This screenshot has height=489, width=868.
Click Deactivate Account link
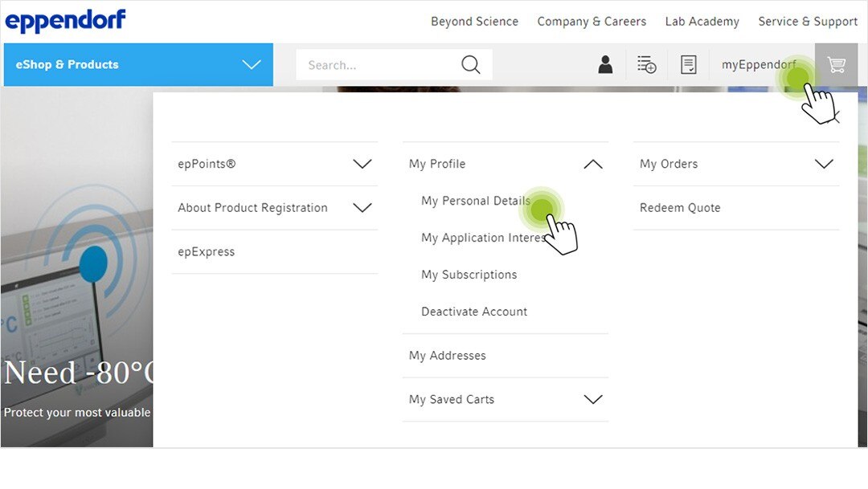pos(474,312)
